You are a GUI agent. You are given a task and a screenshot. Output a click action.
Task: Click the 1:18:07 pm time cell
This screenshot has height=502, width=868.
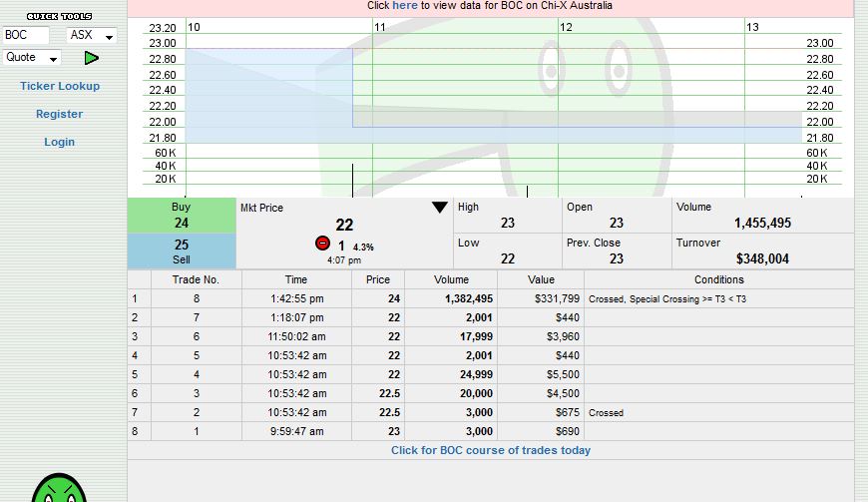tap(296, 317)
